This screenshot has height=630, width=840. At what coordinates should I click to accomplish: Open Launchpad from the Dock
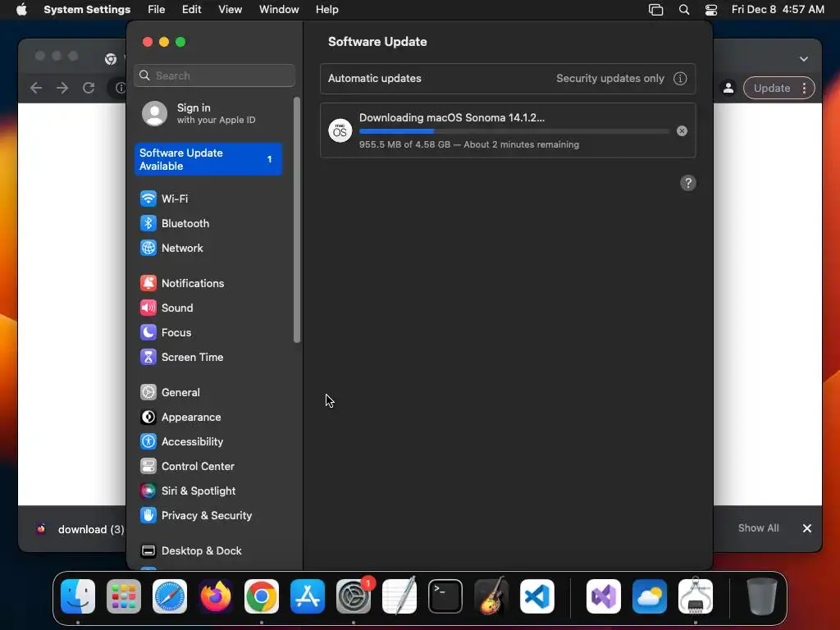(x=124, y=596)
